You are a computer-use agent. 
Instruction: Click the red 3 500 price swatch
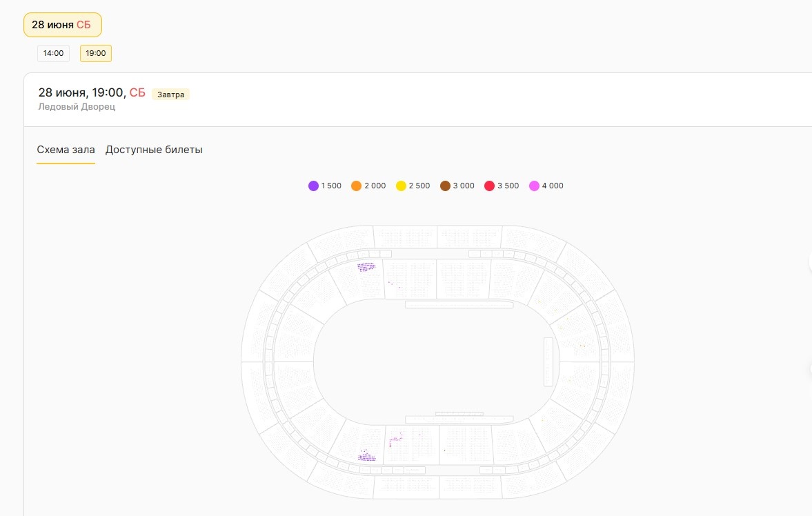(489, 186)
